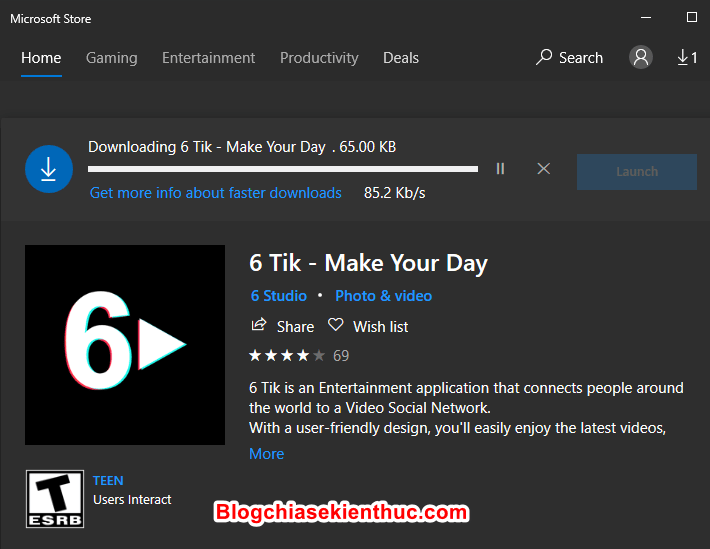The image size is (710, 549).
Task: Open the Entertainment tab
Action: coord(208,58)
